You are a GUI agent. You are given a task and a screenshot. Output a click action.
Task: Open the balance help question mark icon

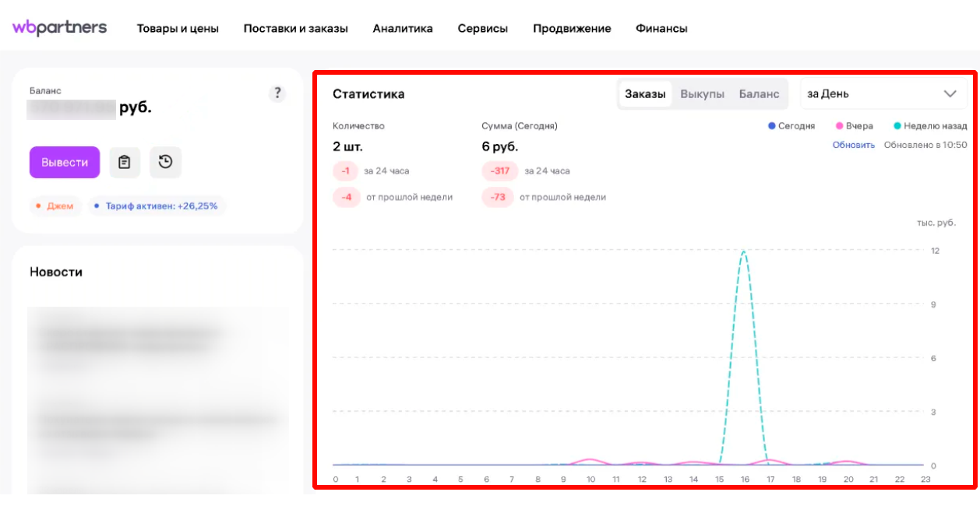[x=277, y=93]
